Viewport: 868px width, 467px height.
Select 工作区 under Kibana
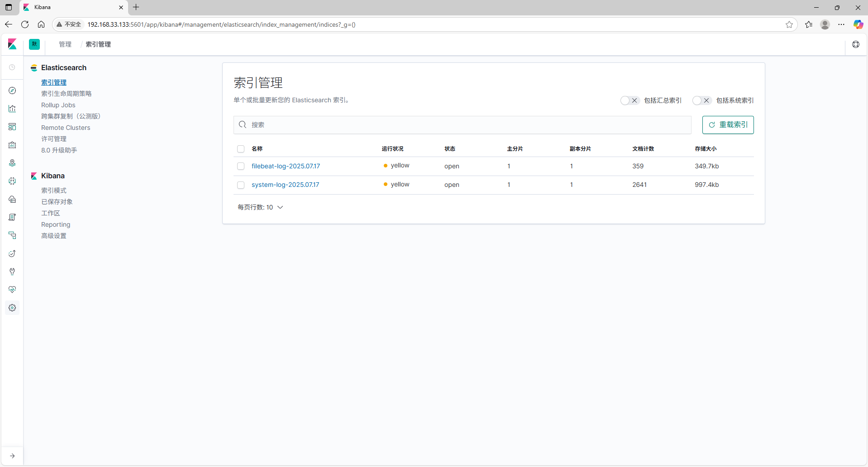(x=51, y=213)
